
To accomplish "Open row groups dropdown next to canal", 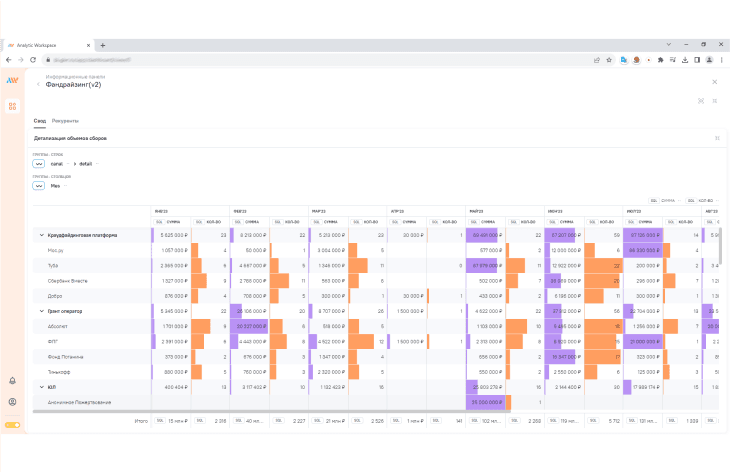I will pos(39,164).
